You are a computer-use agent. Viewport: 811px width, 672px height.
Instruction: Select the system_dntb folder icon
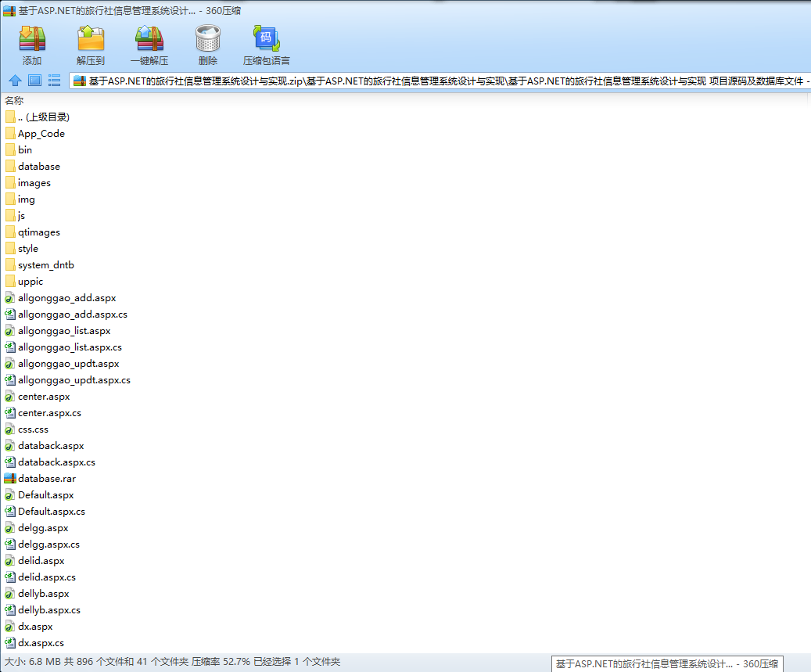(x=10, y=265)
